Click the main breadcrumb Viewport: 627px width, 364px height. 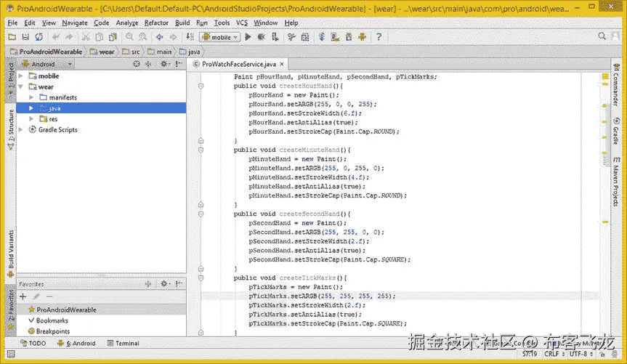(x=160, y=52)
